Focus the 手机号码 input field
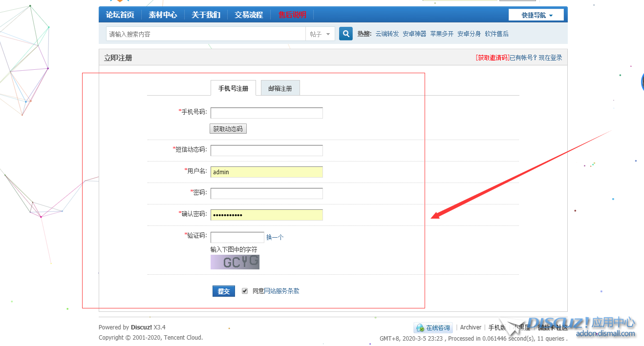Image resolution: width=644 pixels, height=346 pixels. pyautogui.click(x=267, y=113)
